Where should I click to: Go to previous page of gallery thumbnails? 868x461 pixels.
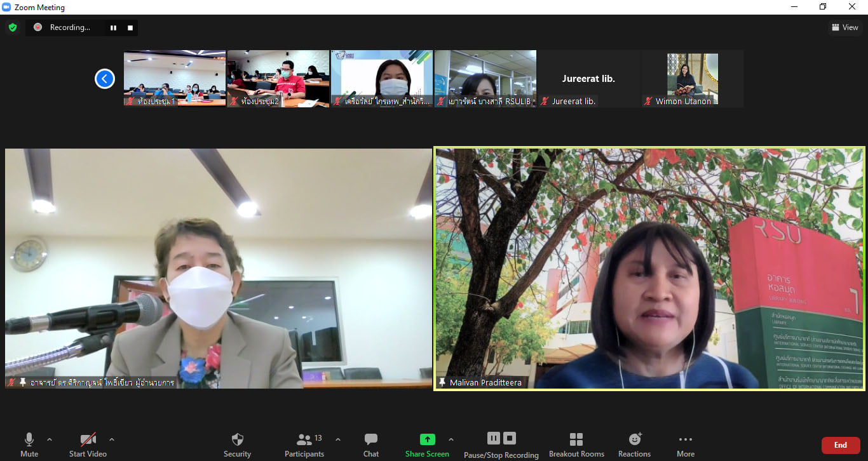[x=105, y=79]
